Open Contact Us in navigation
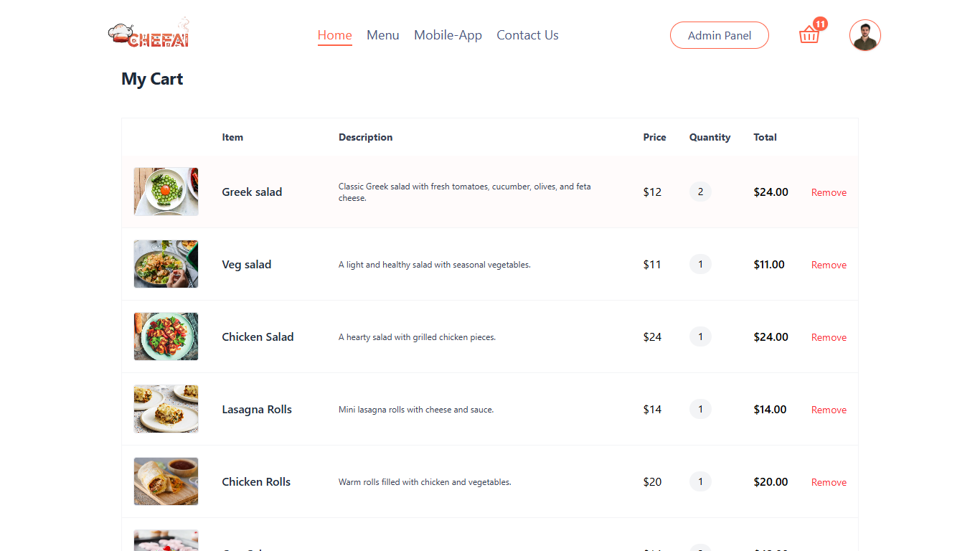This screenshot has height=551, width=980. click(527, 35)
